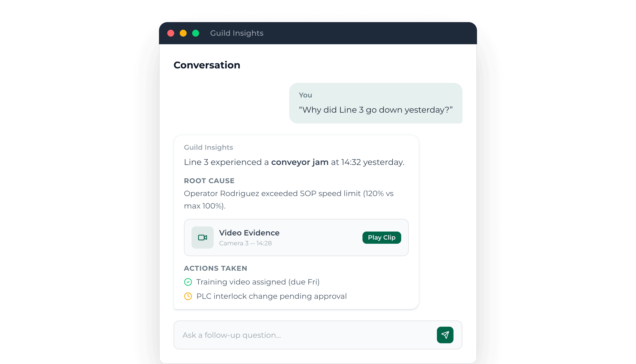Click 'Training video assigned (due Fri)' item
The image size is (636, 364).
[x=258, y=282]
